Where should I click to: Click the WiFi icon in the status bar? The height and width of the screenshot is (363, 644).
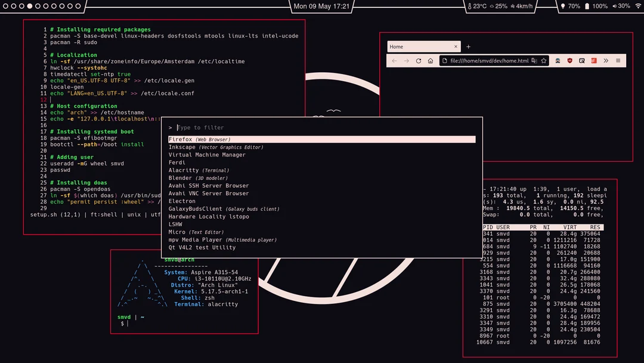coord(638,7)
